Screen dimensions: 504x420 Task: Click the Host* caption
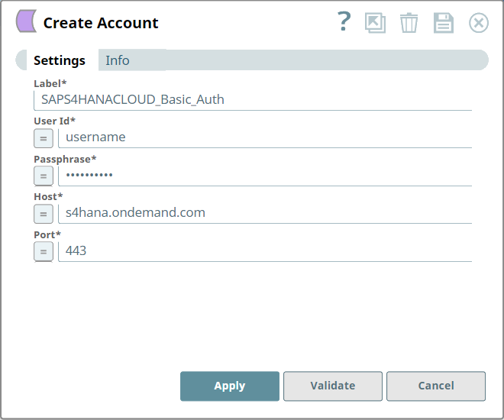48,197
